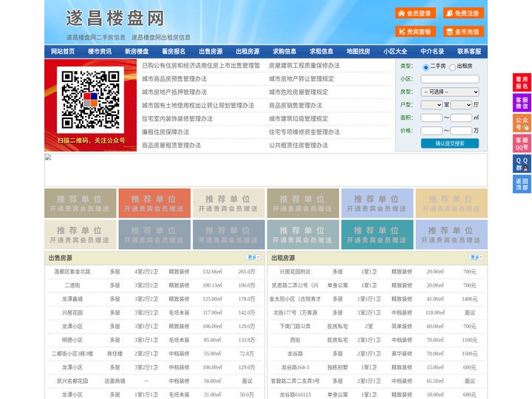Click 更多 in 出售房源 header
Screen dimensions: 532x399
point(253,258)
